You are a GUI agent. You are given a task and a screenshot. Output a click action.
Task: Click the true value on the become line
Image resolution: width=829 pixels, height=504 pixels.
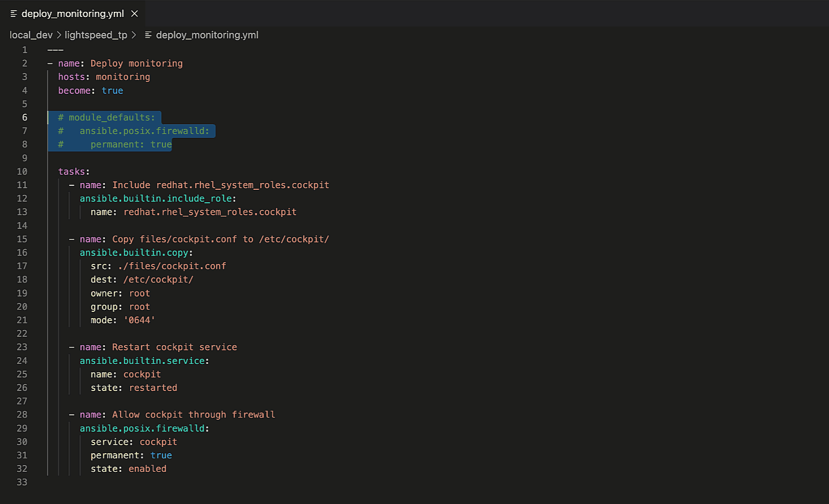112,90
